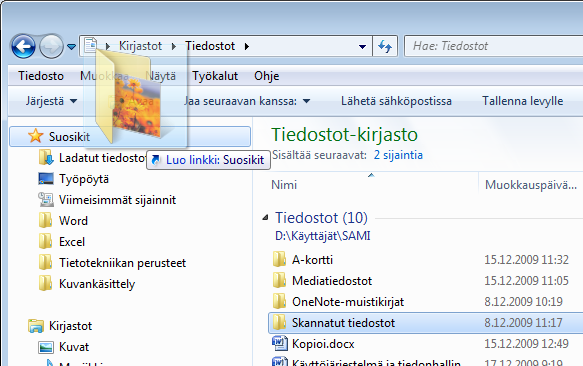Image resolution: width=583 pixels, height=366 pixels.
Task: Sort by the Muokkauspäivä column header
Action: point(531,184)
